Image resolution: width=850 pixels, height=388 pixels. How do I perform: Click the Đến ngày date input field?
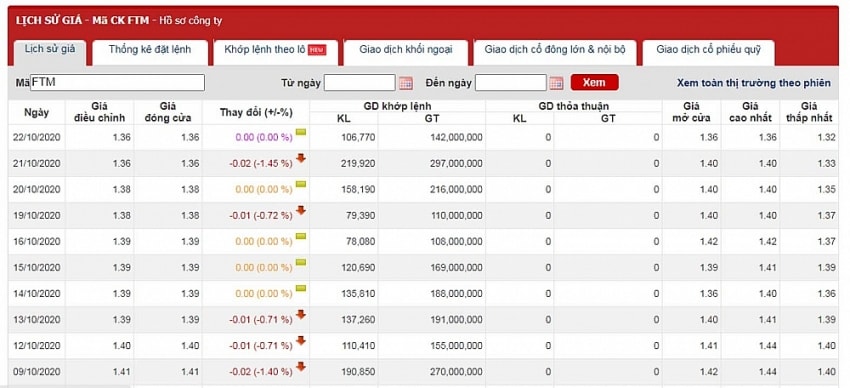click(511, 82)
